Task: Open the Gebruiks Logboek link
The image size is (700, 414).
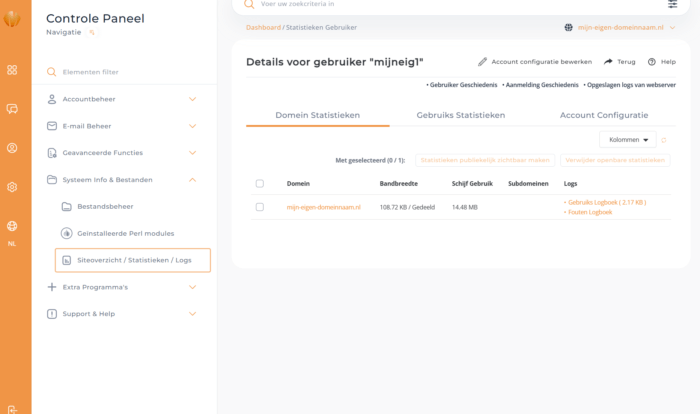Action: (x=607, y=202)
